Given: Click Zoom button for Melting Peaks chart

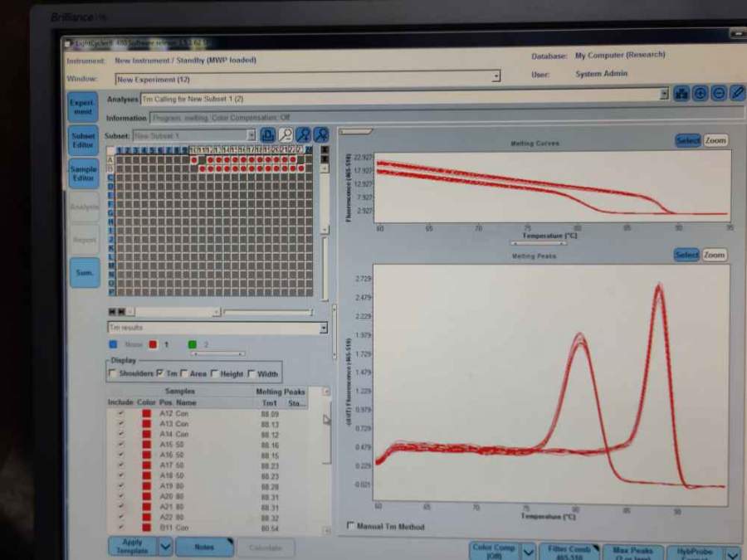Looking at the screenshot, I should pos(714,255).
